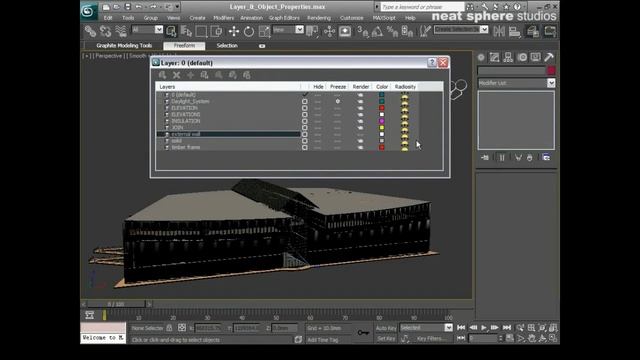Click the Play Animation button
640x360 pixels.
tap(484, 328)
